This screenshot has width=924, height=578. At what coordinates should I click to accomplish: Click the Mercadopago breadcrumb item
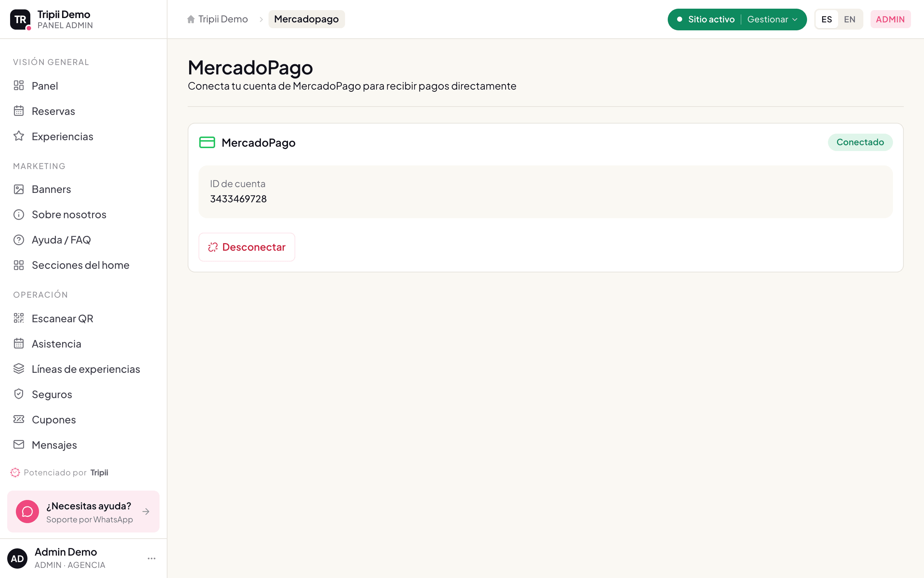pyautogui.click(x=306, y=19)
